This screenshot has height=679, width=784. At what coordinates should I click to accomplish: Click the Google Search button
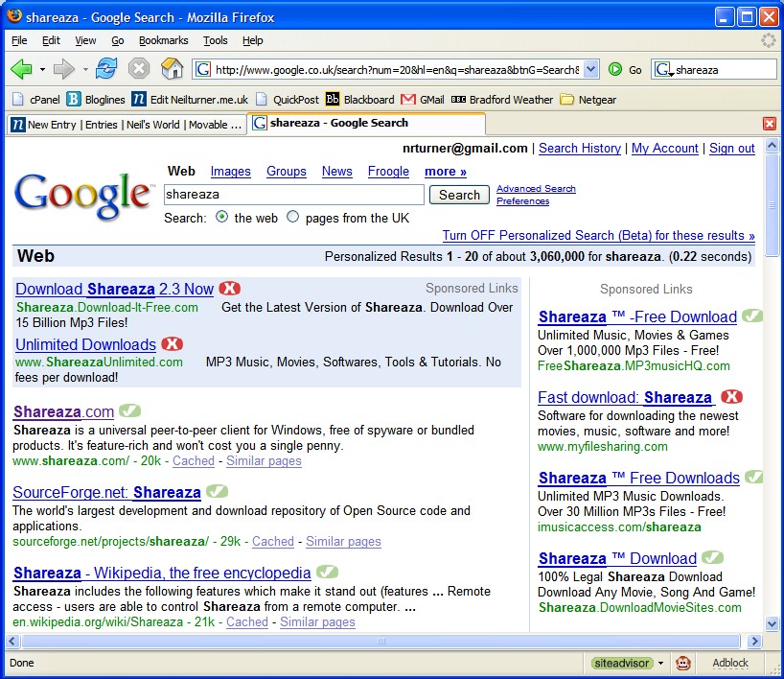tap(459, 195)
